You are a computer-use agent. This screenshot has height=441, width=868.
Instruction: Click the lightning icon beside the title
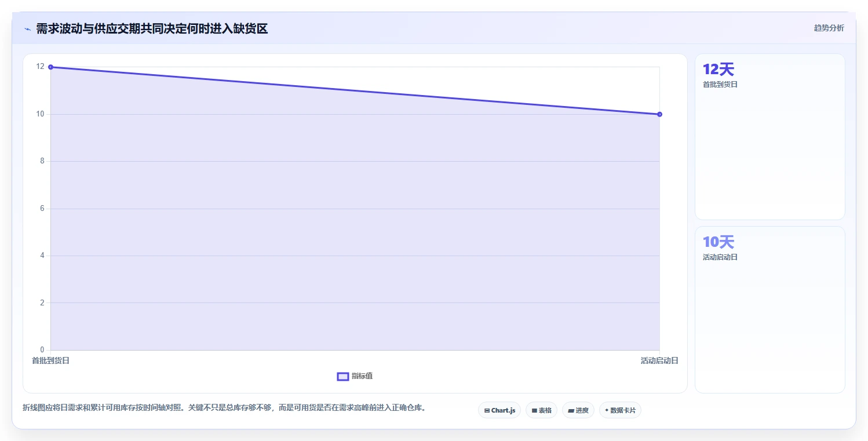click(x=27, y=29)
